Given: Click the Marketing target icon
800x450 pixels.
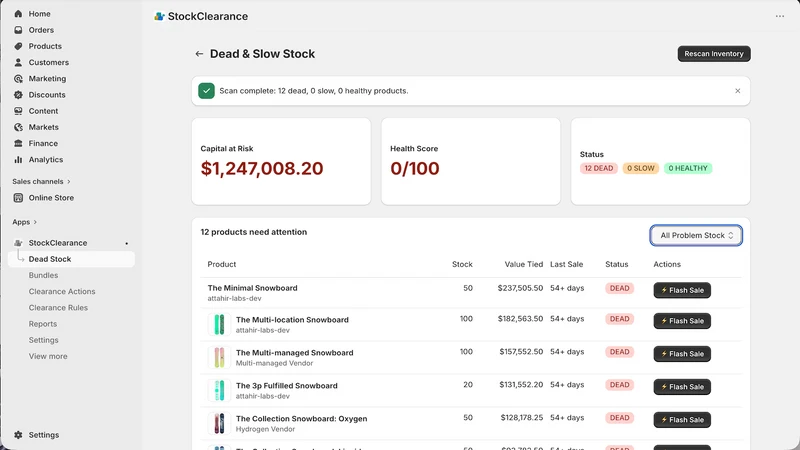Looking at the screenshot, I should 18,79.
